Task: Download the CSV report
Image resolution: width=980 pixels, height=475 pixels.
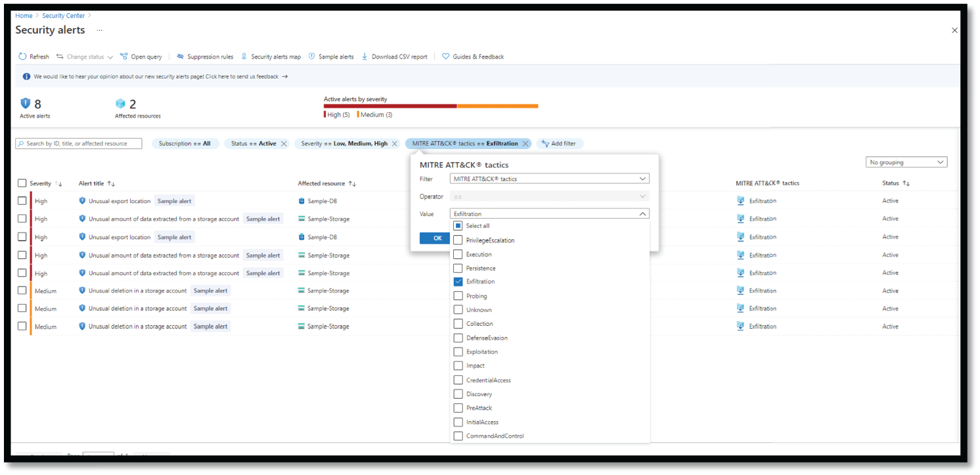Action: pyautogui.click(x=394, y=57)
